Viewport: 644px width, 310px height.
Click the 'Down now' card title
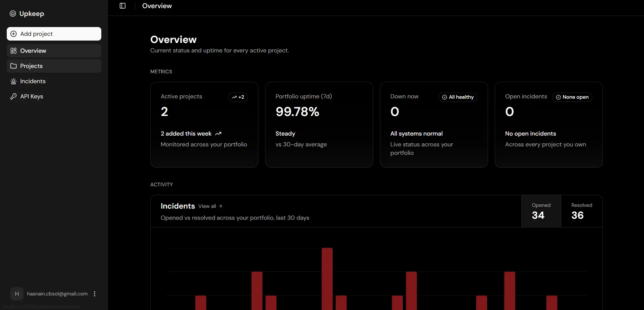[x=404, y=96]
